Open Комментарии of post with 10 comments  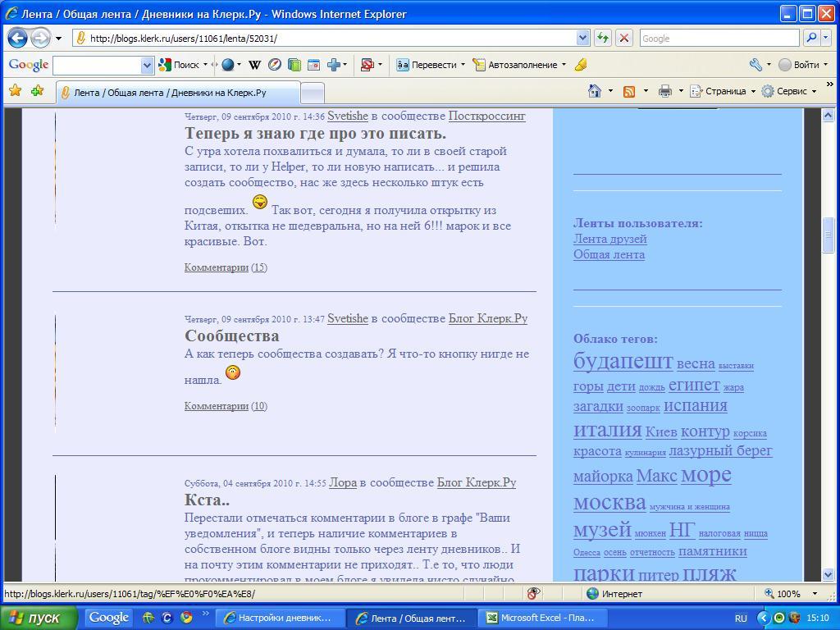(x=216, y=406)
